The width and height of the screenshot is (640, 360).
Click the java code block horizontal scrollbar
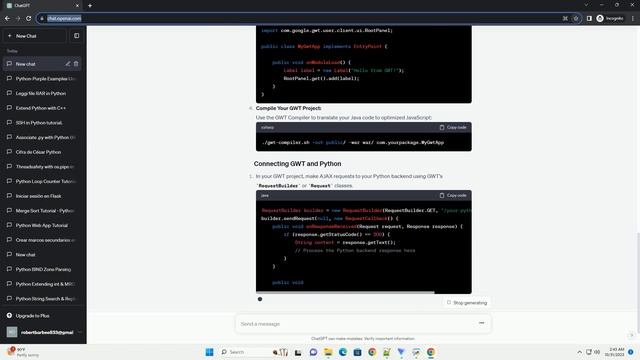coord(345,292)
